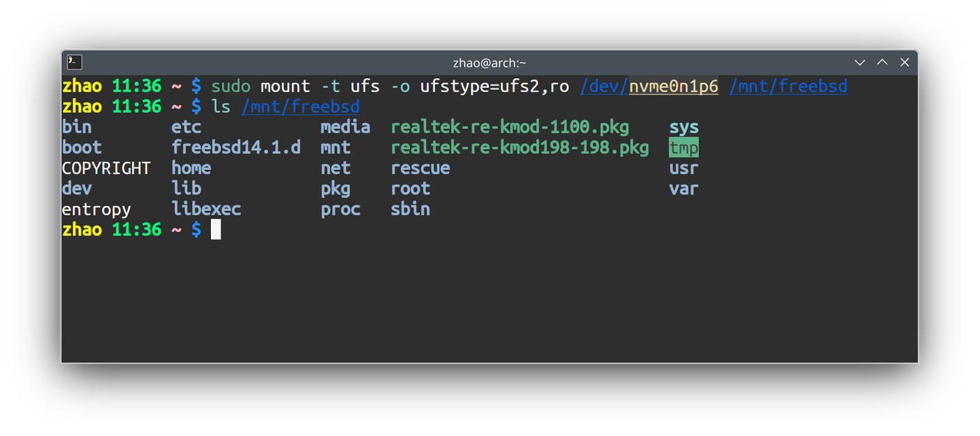The image size is (980, 436).
Task: Click the entropy file name
Action: tap(96, 209)
